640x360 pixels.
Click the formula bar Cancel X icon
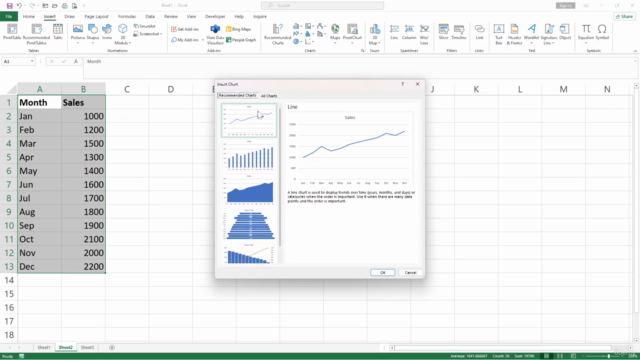click(x=51, y=62)
